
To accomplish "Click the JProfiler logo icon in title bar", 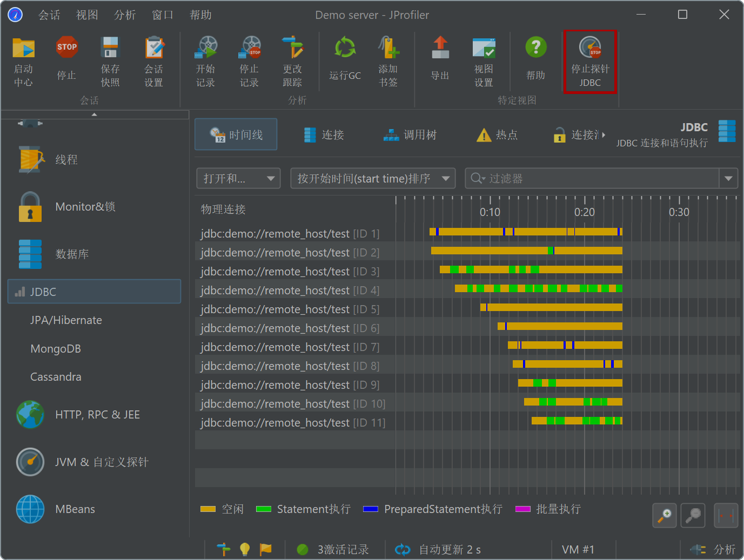I will (15, 15).
